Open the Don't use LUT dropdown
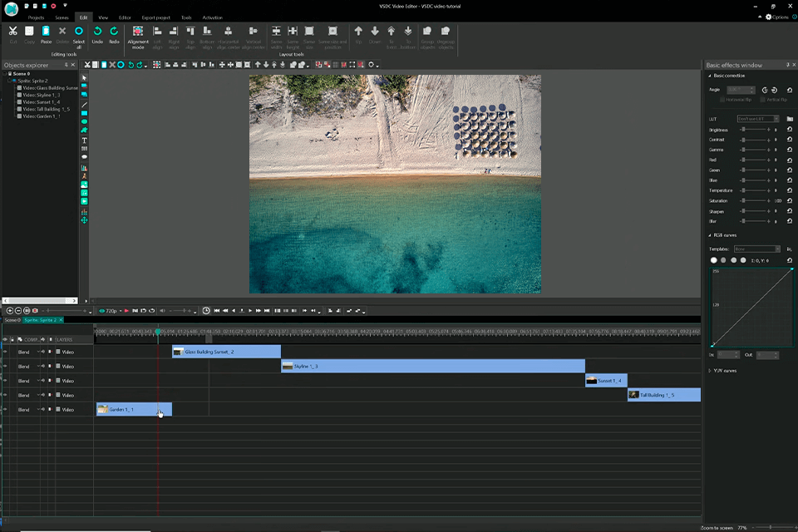This screenshot has width=798, height=532. point(758,118)
